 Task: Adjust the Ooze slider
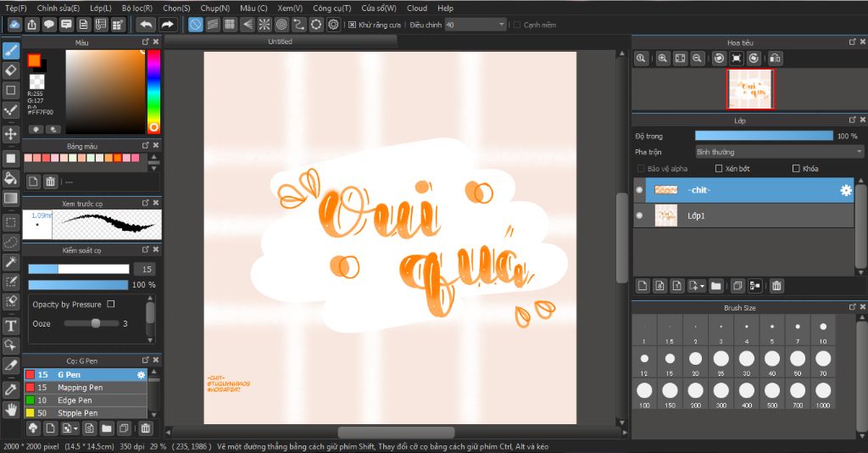point(92,323)
